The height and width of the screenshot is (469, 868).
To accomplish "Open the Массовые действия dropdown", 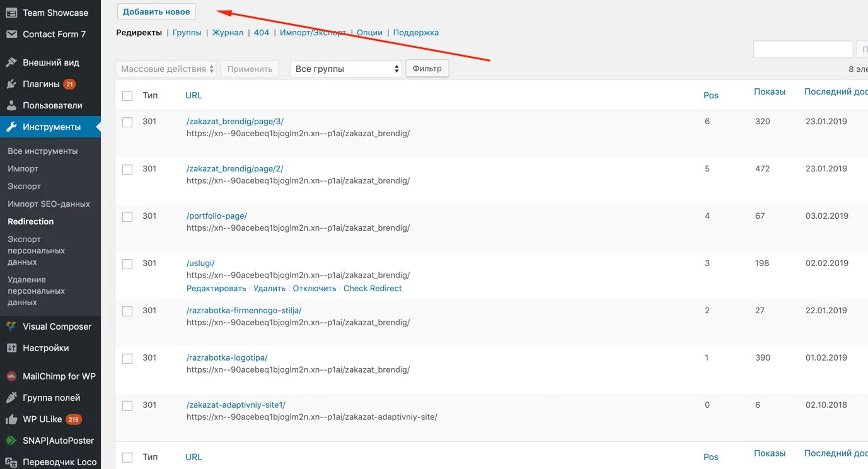I will click(166, 69).
